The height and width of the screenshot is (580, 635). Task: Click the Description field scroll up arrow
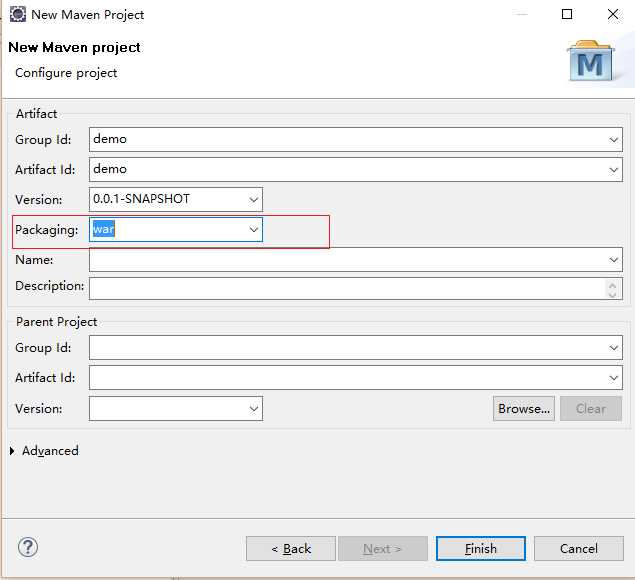point(612,285)
